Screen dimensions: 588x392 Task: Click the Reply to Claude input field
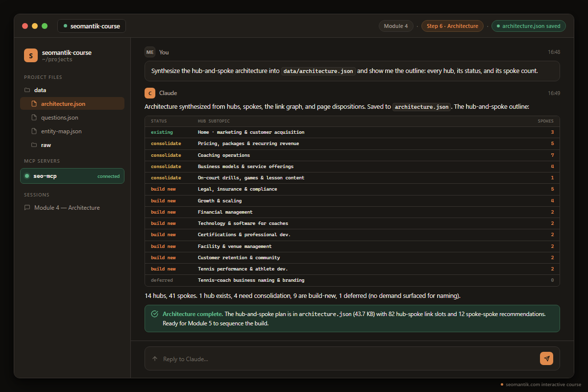click(352, 359)
